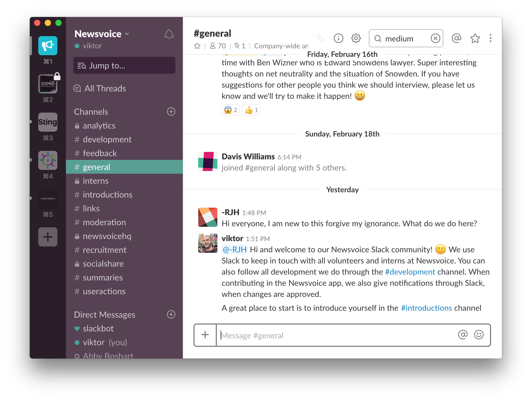
Task: Switch to the Sting workspace
Action: click(48, 122)
